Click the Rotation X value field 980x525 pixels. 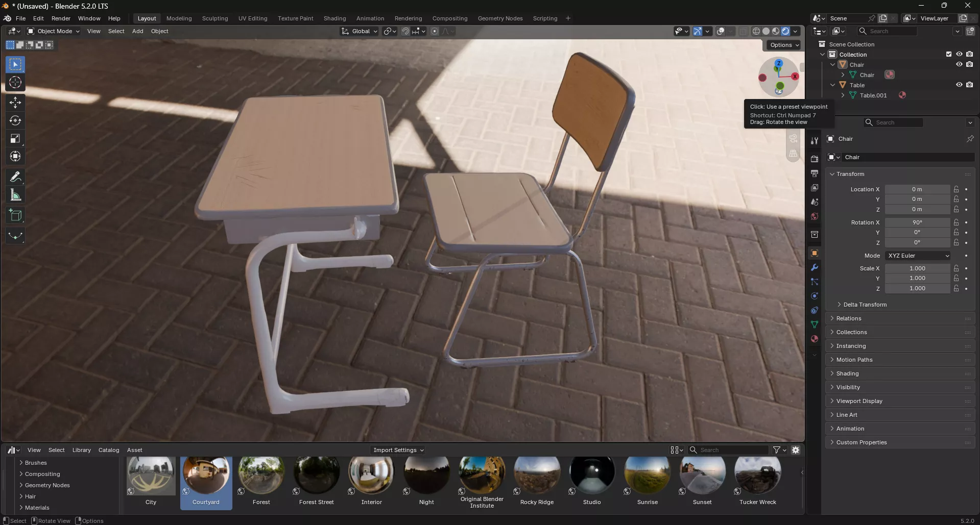(x=917, y=222)
